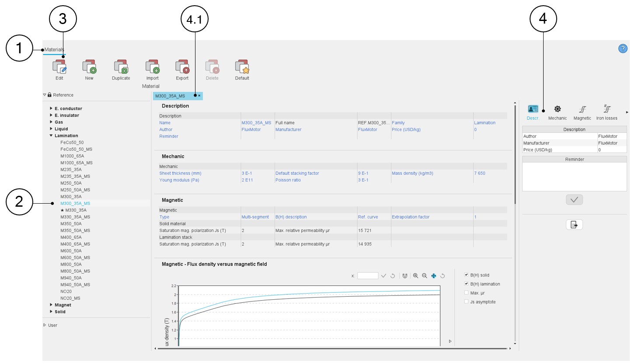Click the Duplicate material icon
Viewport: 635px width, 364px height.
pos(121,67)
